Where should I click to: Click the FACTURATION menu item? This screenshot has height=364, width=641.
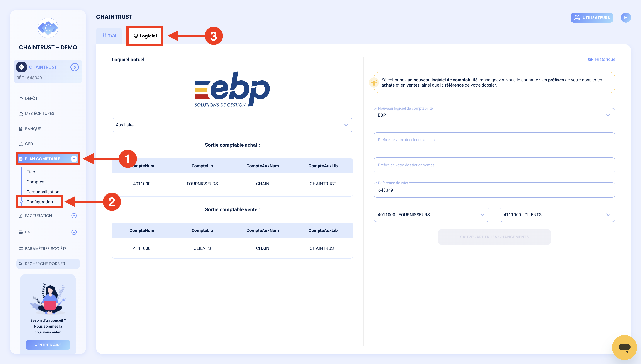tap(38, 216)
